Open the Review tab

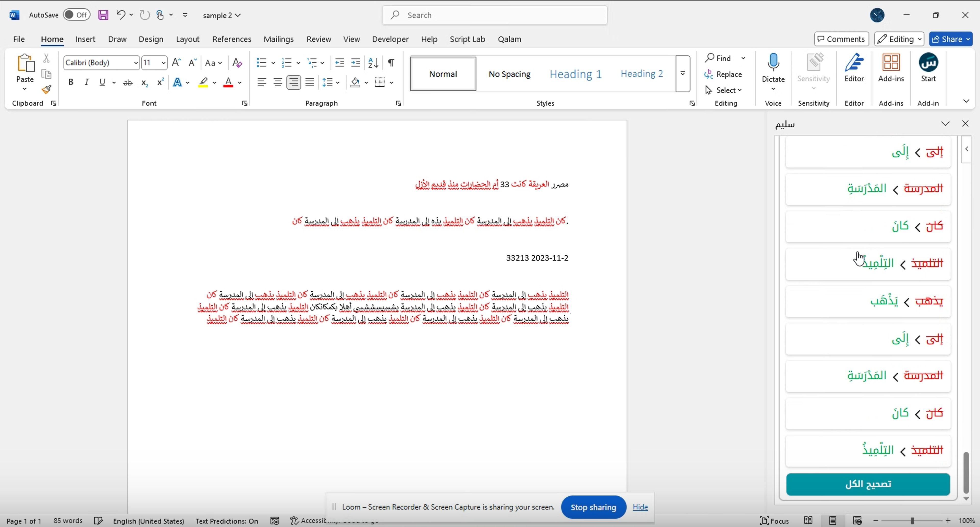coord(319,39)
